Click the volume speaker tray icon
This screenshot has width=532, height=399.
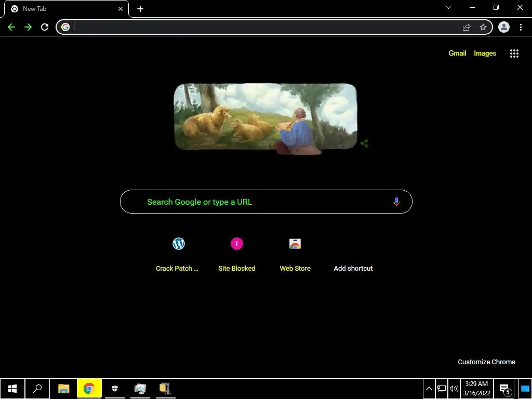(x=454, y=389)
